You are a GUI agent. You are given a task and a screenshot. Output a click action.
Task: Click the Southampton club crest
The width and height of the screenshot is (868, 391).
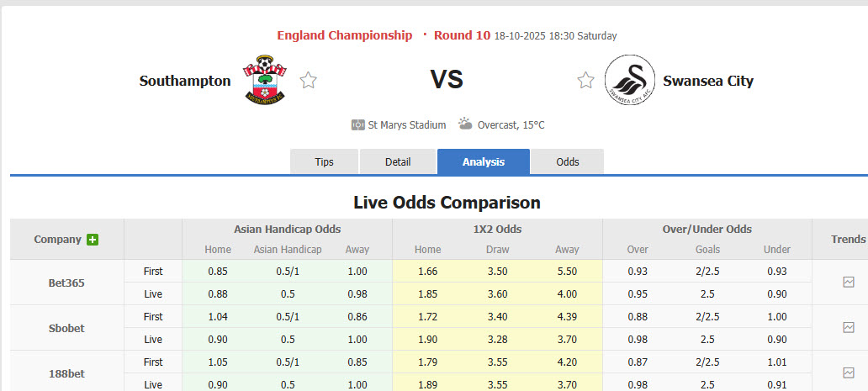click(x=264, y=80)
